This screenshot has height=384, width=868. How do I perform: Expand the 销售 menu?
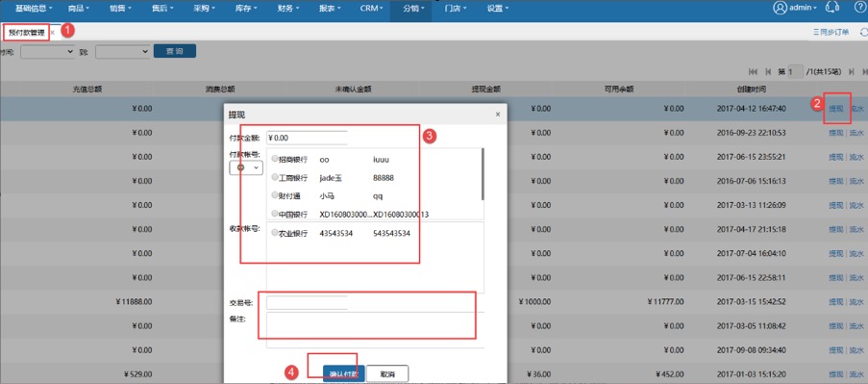point(120,9)
